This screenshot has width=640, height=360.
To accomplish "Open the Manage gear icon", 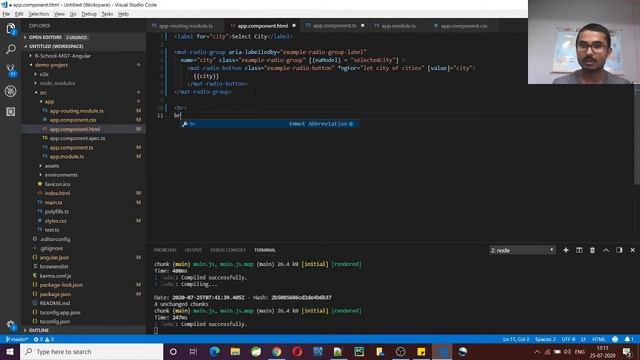I will (x=11, y=325).
